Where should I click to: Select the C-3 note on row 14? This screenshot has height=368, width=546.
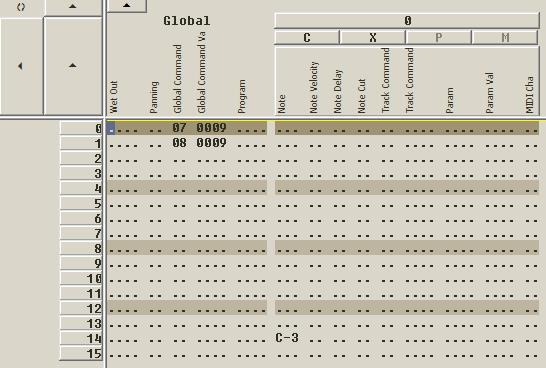pyautogui.click(x=287, y=338)
